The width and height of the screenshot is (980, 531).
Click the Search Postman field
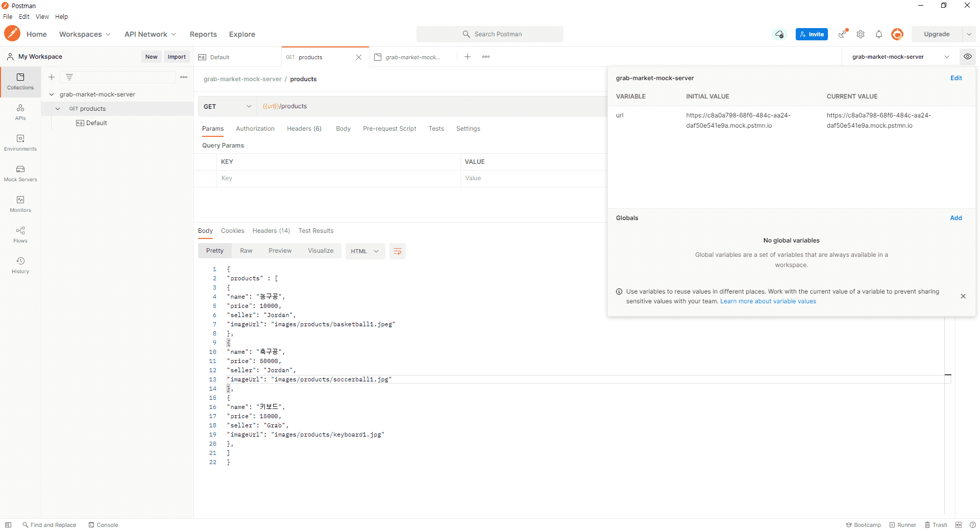pyautogui.click(x=490, y=34)
